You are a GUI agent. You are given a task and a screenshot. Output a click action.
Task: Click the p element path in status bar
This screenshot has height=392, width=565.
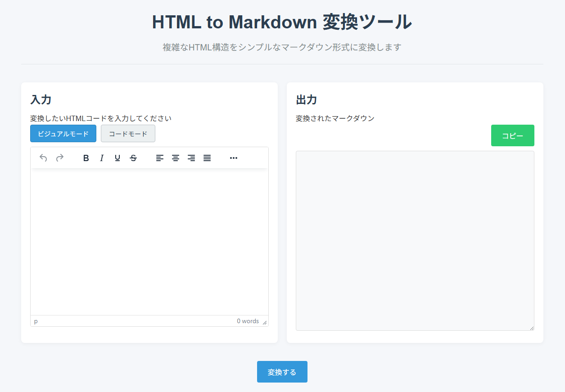[36, 321]
